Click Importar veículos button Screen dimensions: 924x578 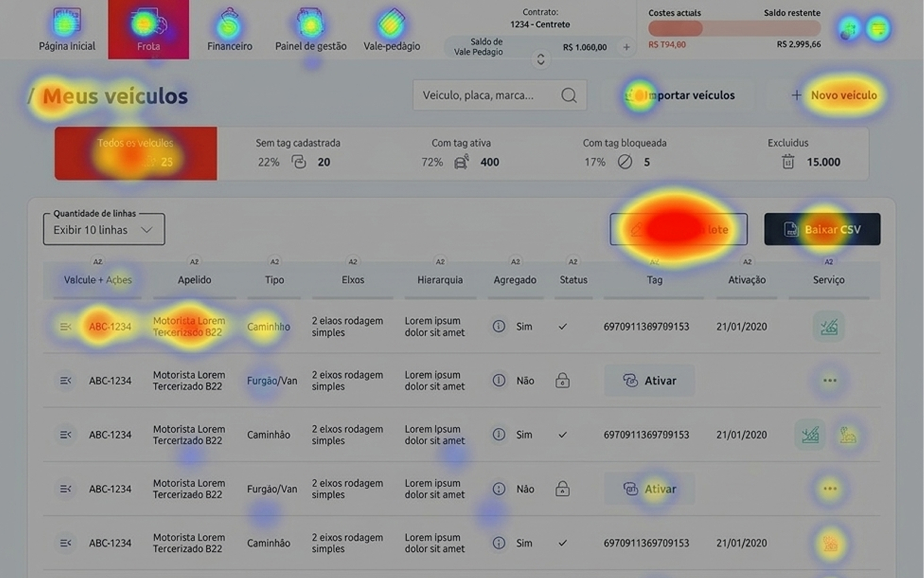(680, 95)
